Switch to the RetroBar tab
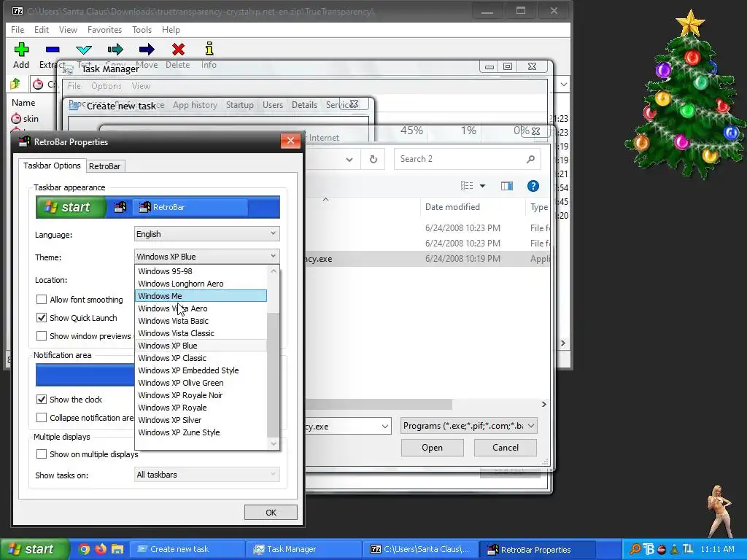Viewport: 747px width, 560px height. pos(104,166)
